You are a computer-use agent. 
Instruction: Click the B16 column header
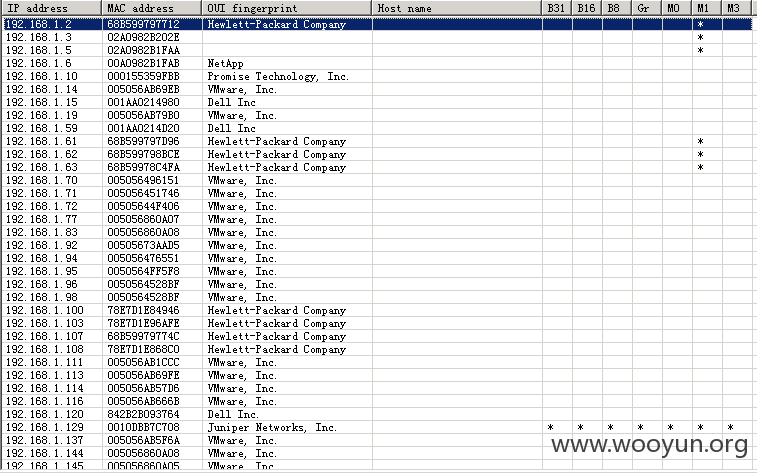point(587,8)
